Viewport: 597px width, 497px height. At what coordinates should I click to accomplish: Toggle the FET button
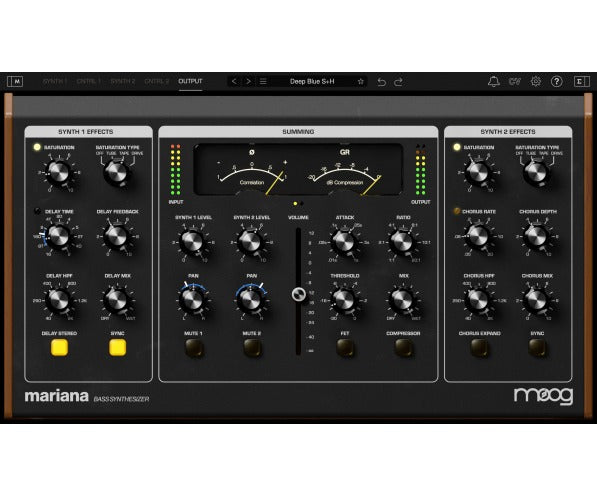(x=345, y=348)
